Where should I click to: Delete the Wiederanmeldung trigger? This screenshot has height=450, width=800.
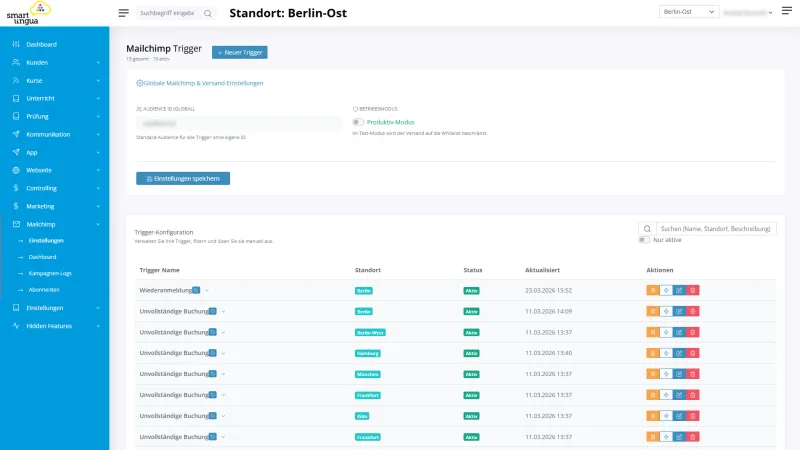(692, 290)
